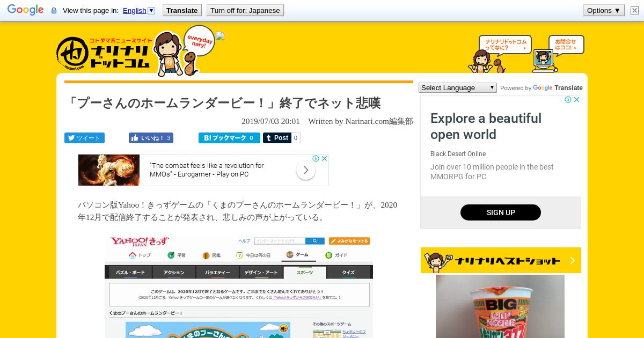The height and width of the screenshot is (338, 644).
Task: Close the in-article banner ad
Action: tap(324, 158)
